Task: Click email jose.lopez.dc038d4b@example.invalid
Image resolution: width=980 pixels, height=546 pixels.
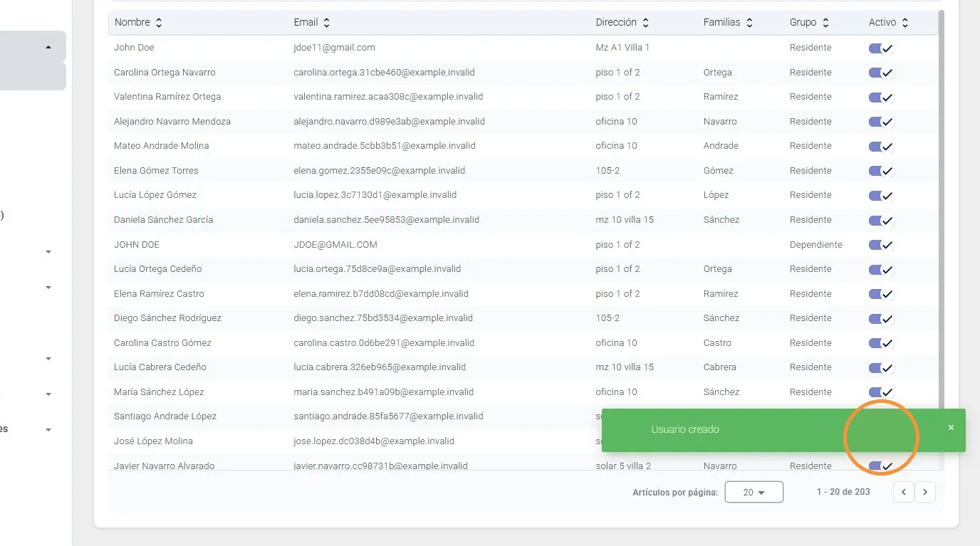Action: 374,441
